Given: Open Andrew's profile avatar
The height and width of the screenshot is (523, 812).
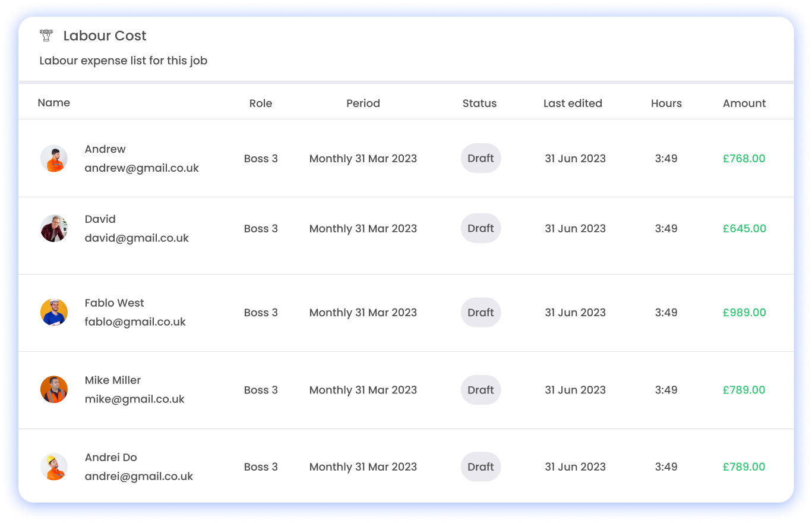Looking at the screenshot, I should coord(54,159).
